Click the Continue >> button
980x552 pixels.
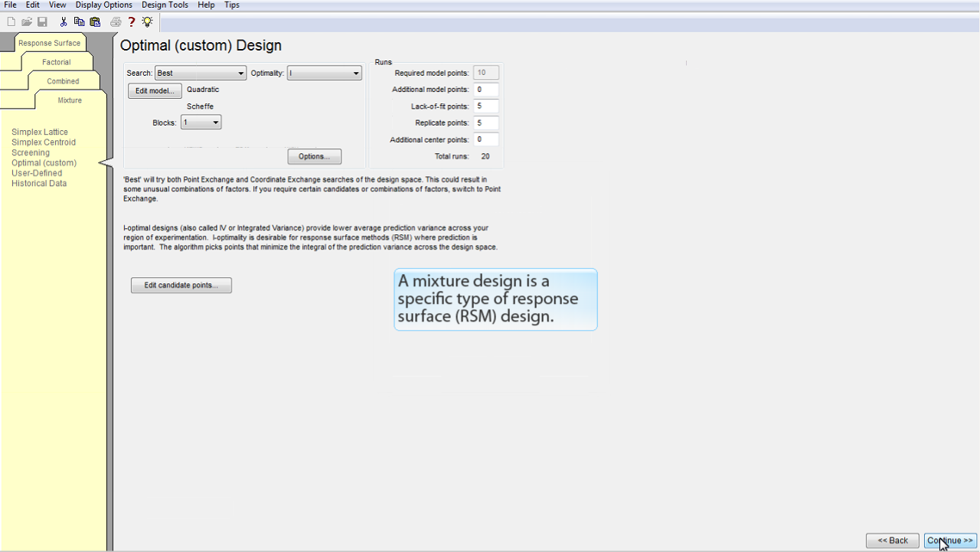coord(950,541)
